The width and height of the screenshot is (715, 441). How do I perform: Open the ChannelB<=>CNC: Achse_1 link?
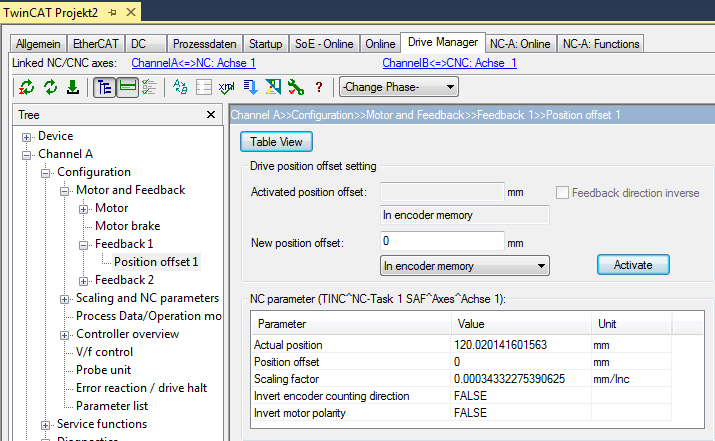(x=450, y=63)
